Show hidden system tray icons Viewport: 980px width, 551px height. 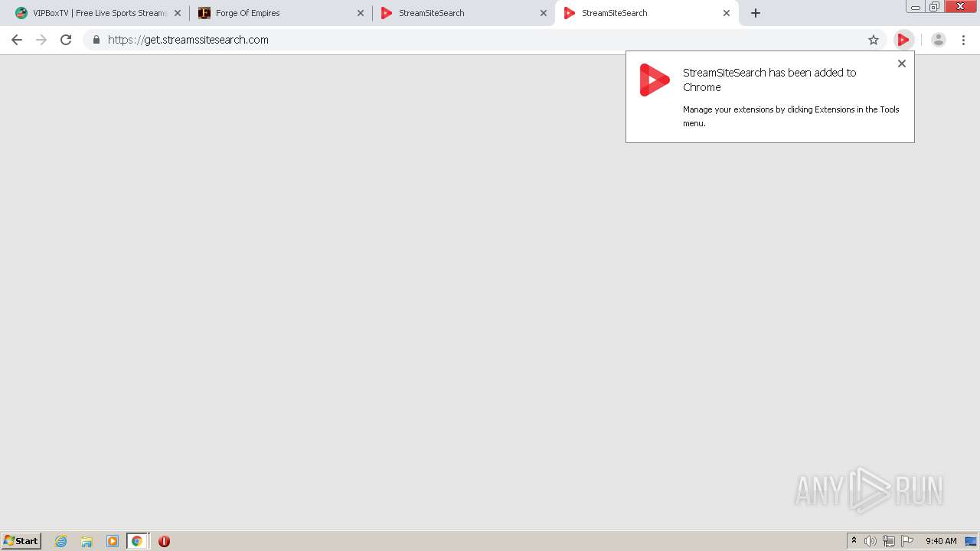click(854, 541)
